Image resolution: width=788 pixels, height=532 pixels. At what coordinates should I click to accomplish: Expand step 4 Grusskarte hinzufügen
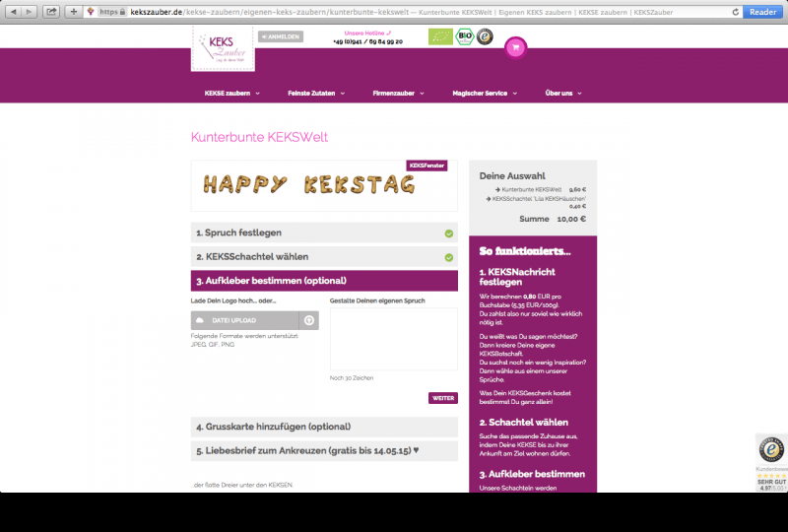pos(324,427)
